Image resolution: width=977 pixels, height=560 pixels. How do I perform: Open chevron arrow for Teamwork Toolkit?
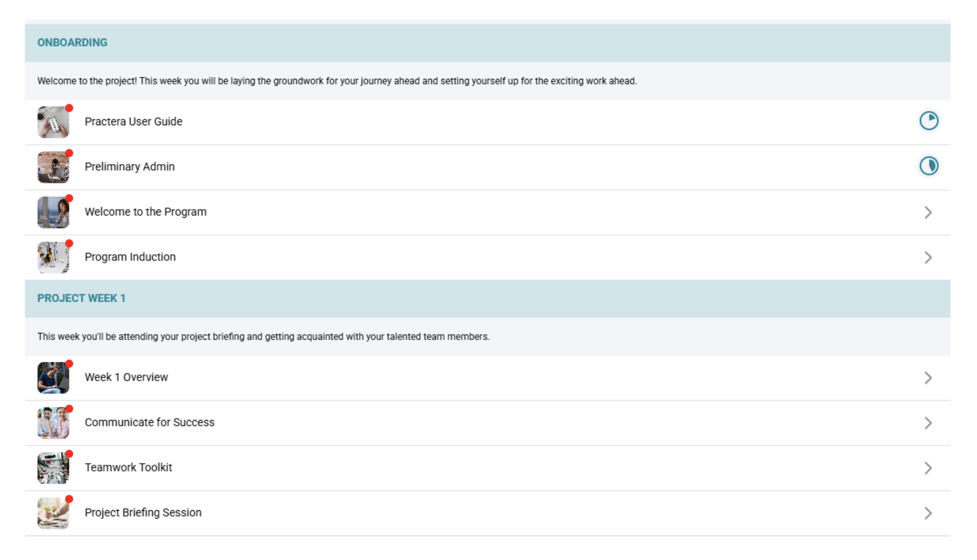tap(928, 468)
